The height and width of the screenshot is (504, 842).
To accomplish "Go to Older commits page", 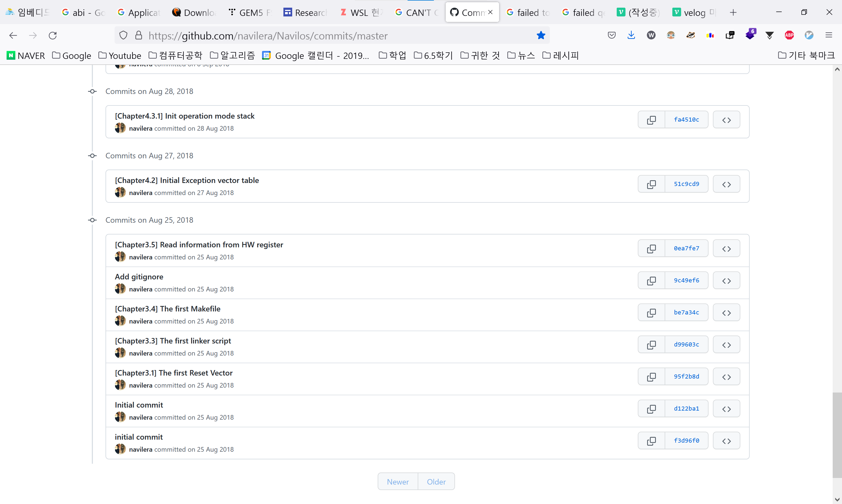I will [x=436, y=482].
